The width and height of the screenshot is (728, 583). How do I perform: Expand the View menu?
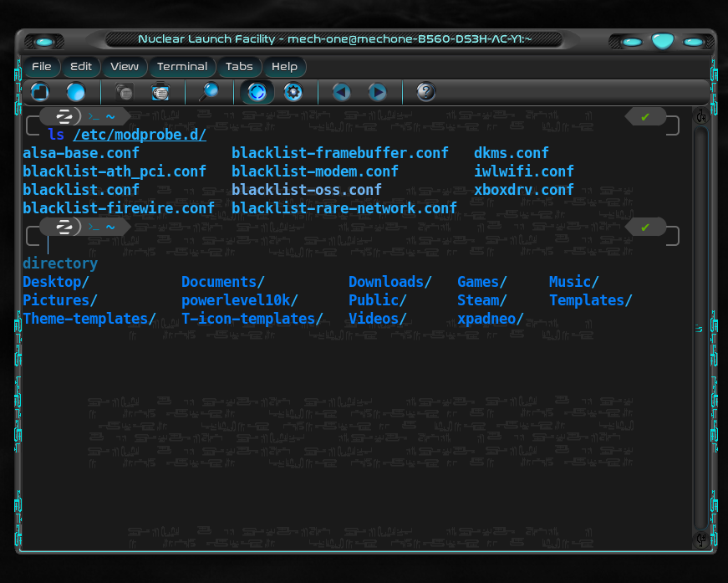125,67
